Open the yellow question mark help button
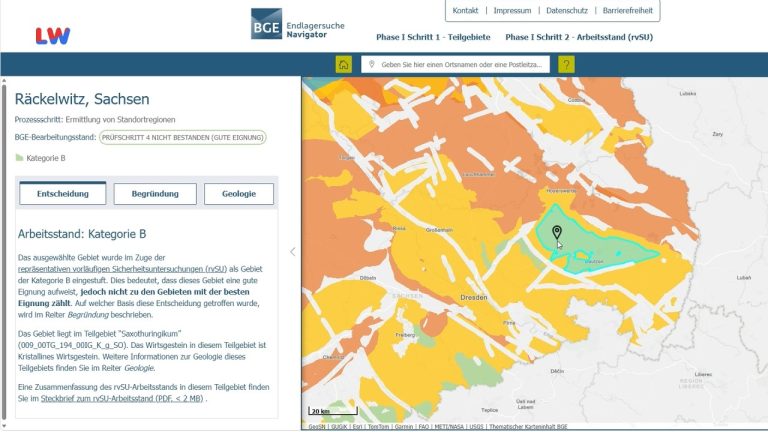Image resolution: width=768 pixels, height=432 pixels. [566, 64]
